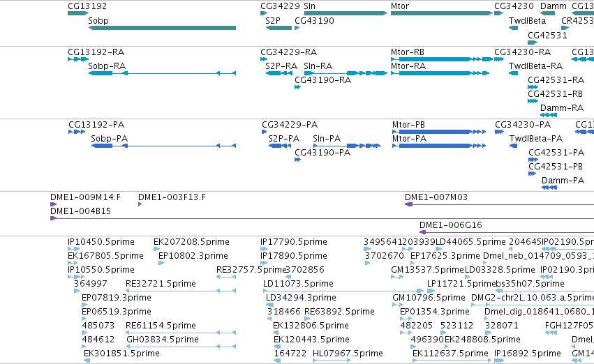Select the Sln gene feature
The width and height of the screenshot is (594, 364).
click(x=346, y=13)
